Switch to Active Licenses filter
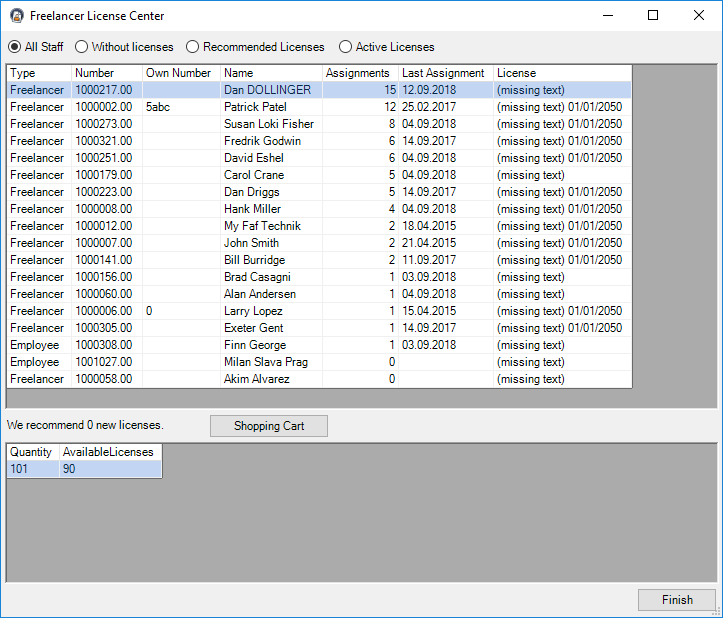The image size is (723, 618). pos(346,47)
